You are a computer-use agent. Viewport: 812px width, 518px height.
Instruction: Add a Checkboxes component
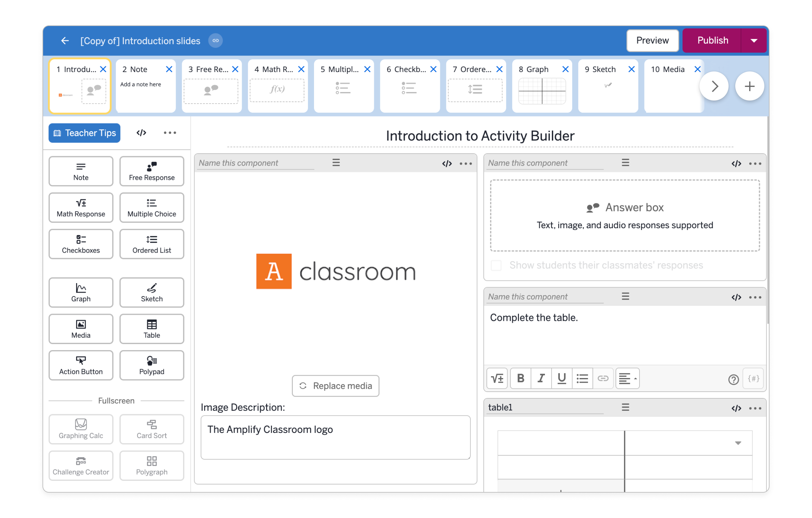point(81,244)
